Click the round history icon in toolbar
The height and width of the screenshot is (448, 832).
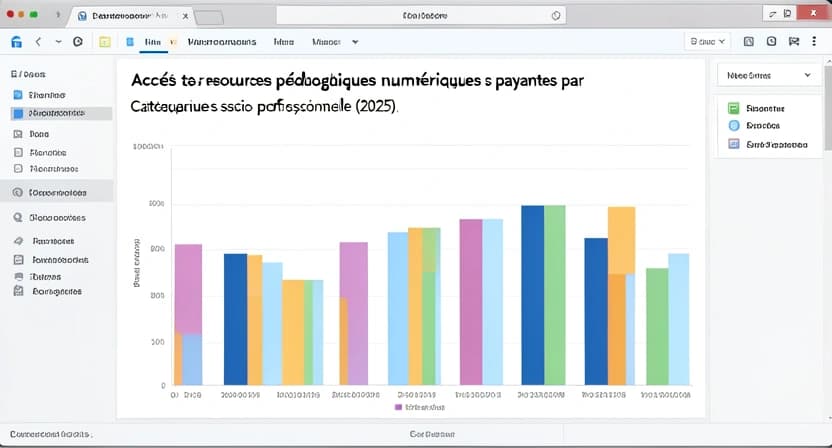point(78,41)
